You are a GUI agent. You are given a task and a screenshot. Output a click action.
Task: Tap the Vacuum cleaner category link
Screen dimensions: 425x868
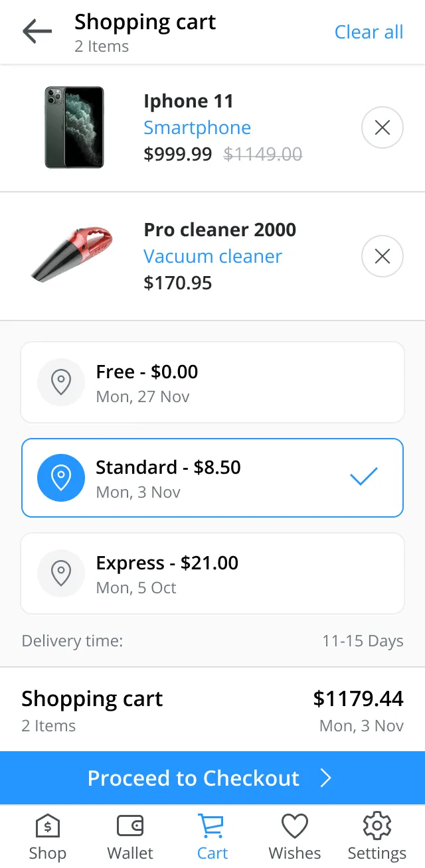(x=212, y=256)
